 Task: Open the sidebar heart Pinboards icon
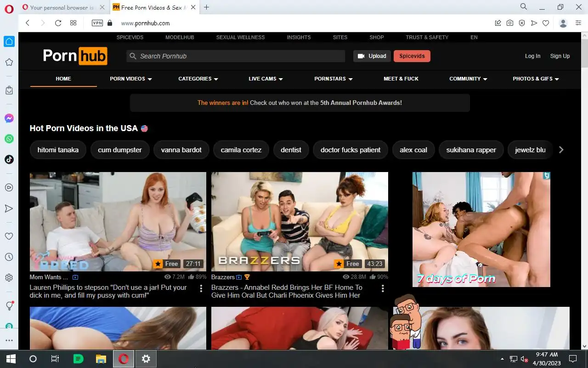click(9, 236)
